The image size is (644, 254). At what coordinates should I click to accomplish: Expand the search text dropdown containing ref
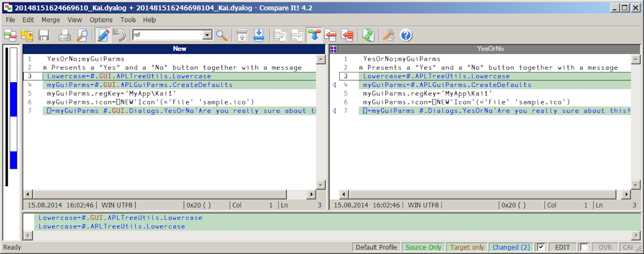[208, 35]
